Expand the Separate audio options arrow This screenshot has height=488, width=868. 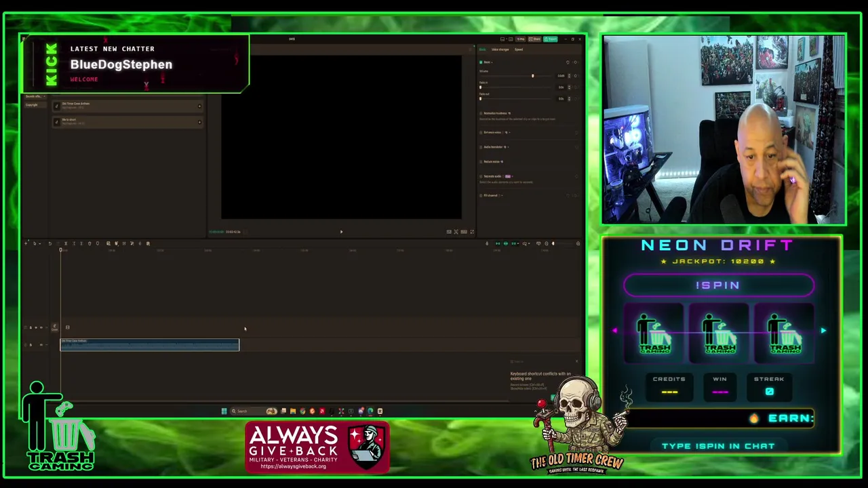coord(512,176)
